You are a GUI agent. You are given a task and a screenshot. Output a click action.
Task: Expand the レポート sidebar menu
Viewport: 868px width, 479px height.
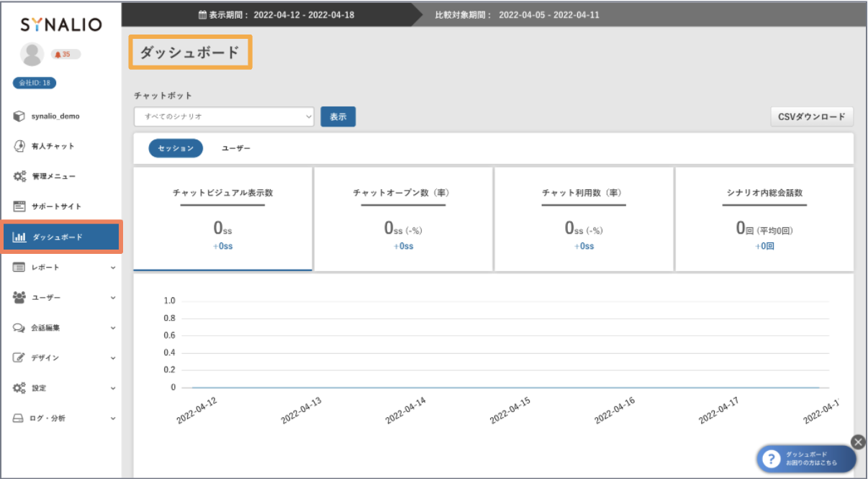[62, 268]
